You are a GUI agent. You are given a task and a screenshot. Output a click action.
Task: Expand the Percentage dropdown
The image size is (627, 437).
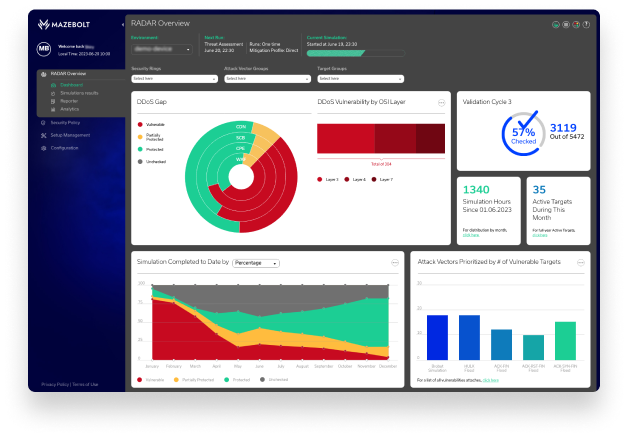(x=255, y=263)
